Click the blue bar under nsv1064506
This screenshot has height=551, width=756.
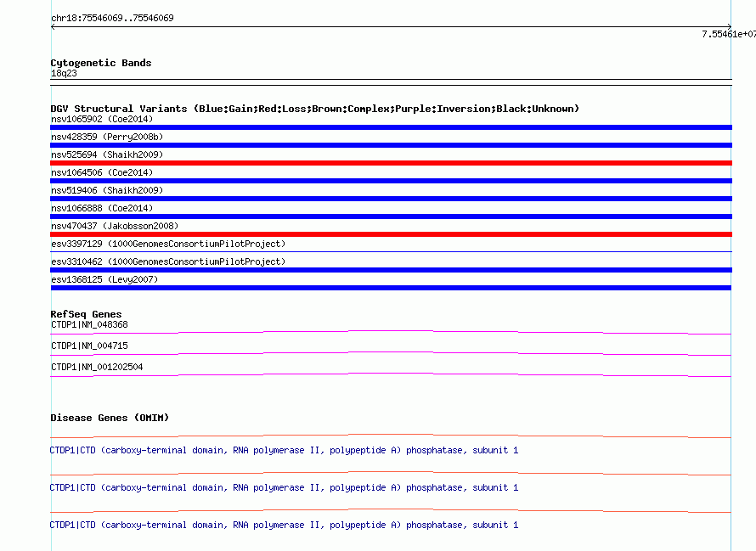(391, 181)
